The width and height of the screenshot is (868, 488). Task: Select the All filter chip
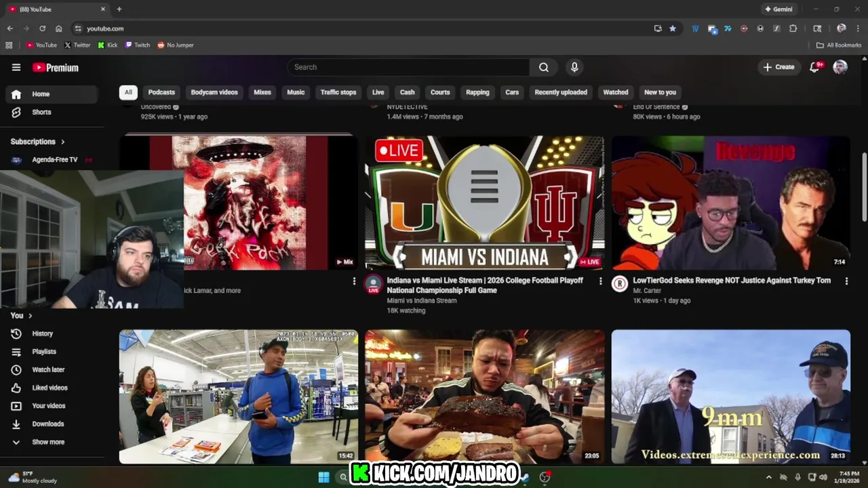128,92
